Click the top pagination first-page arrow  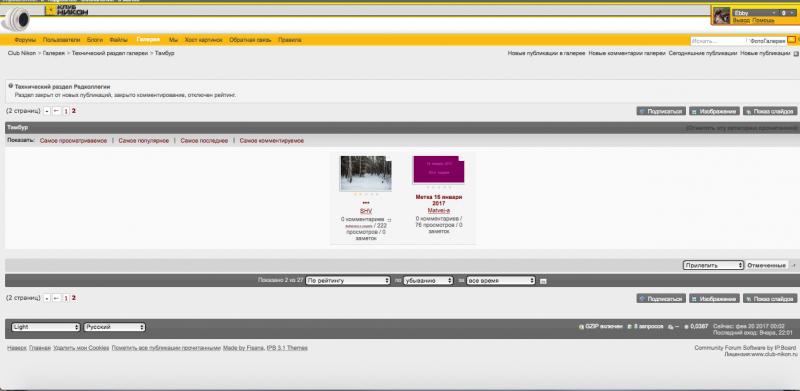click(47, 111)
